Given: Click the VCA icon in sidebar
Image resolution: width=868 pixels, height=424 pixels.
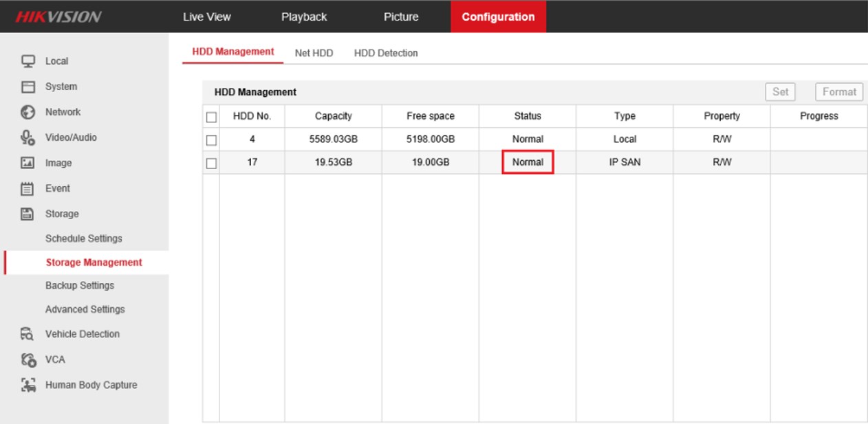Looking at the screenshot, I should coord(29,359).
